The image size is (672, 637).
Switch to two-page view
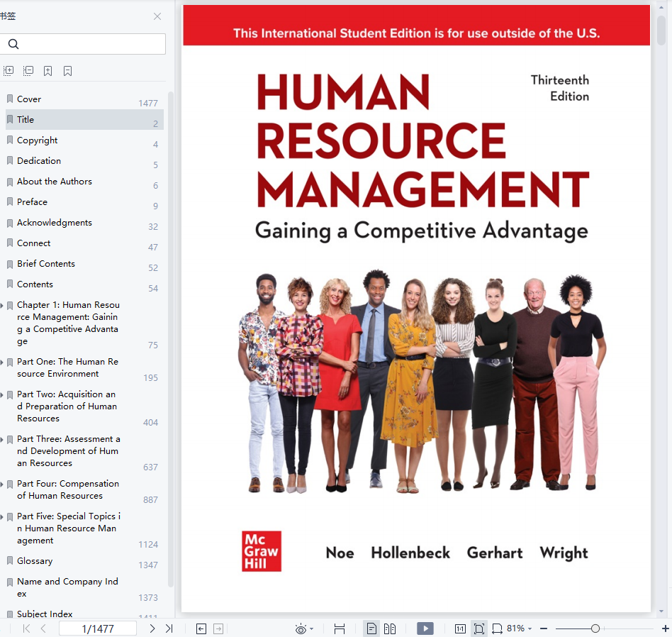click(390, 629)
